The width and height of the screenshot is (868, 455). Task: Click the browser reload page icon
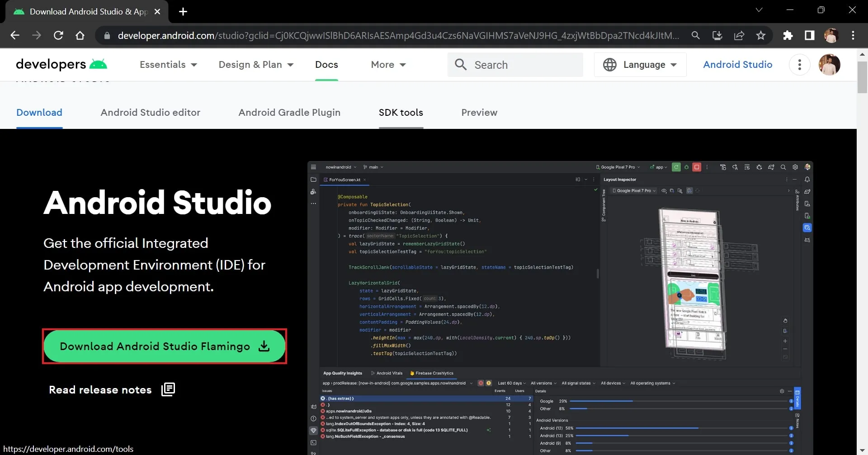click(x=58, y=35)
